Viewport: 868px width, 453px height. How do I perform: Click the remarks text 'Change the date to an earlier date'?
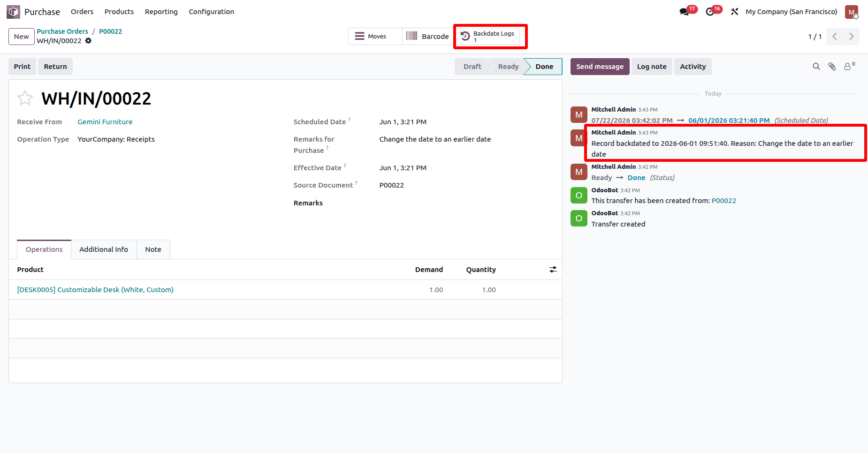pos(435,139)
